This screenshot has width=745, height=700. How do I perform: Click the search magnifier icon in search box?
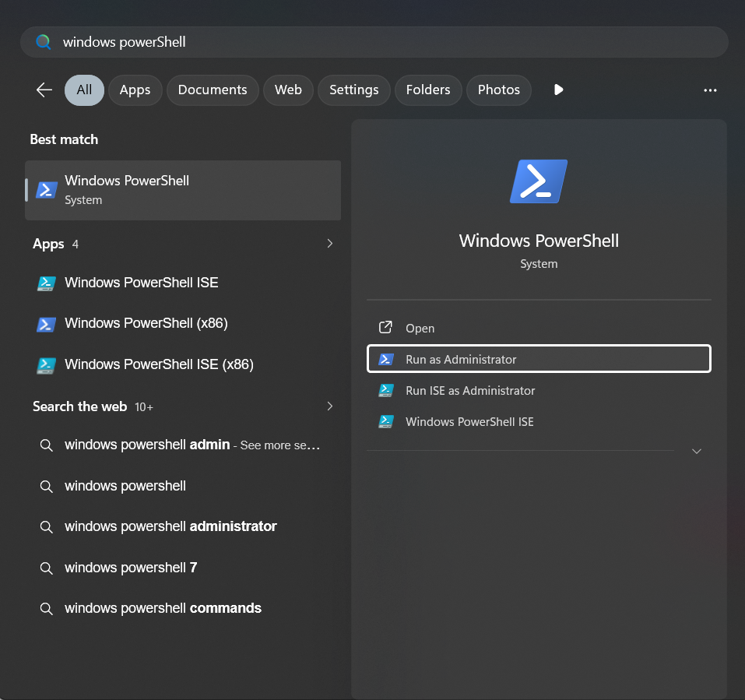click(44, 42)
